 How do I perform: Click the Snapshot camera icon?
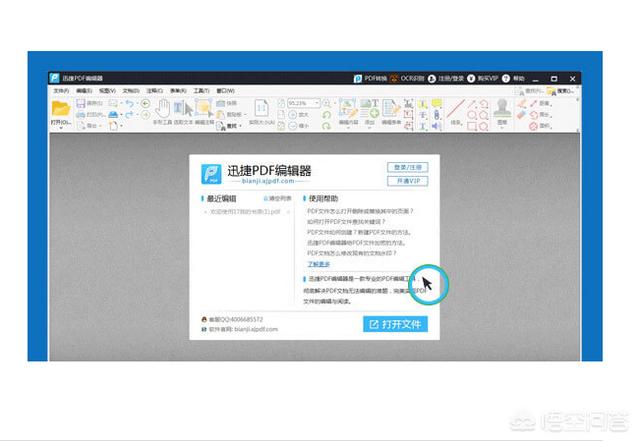221,103
